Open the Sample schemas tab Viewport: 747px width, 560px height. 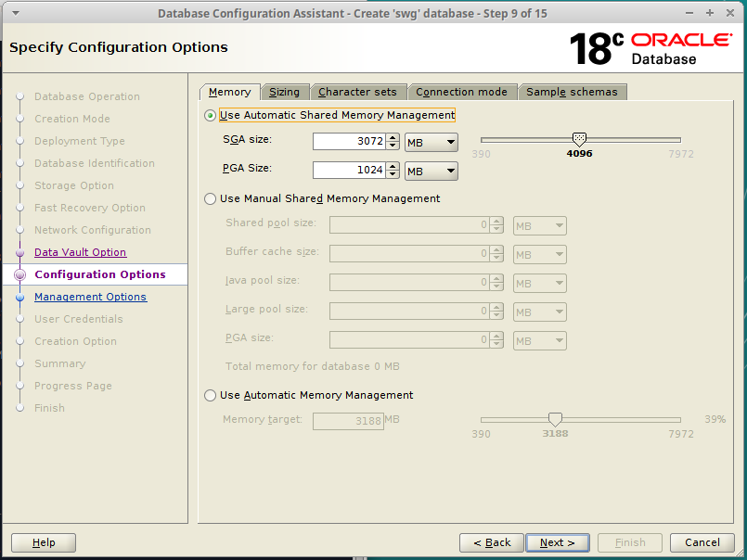point(572,92)
